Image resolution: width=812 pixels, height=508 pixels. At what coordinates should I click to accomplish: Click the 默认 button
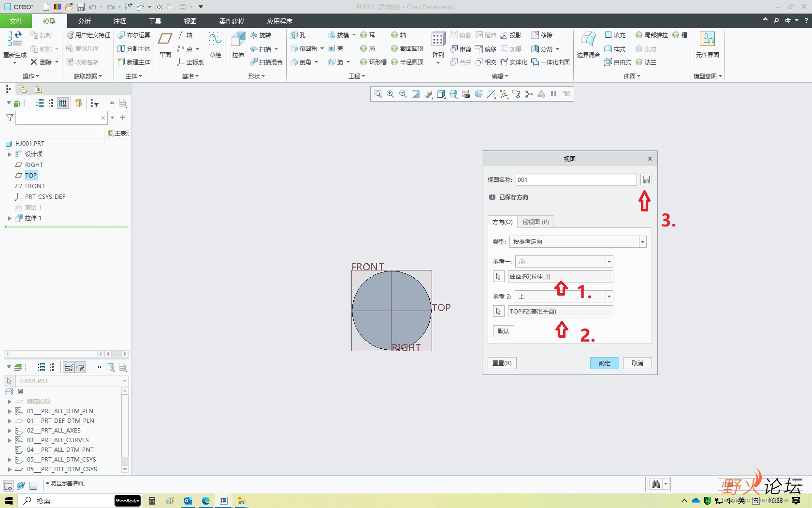pyautogui.click(x=504, y=331)
